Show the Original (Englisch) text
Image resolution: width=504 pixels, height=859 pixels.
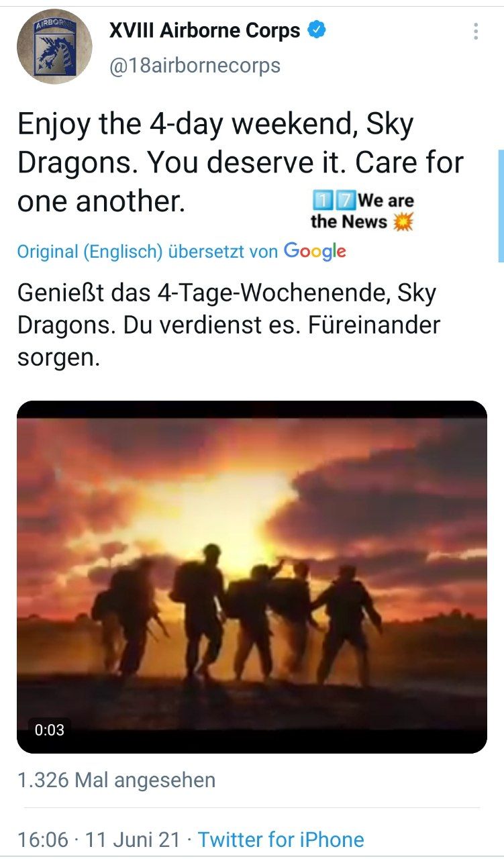90,252
